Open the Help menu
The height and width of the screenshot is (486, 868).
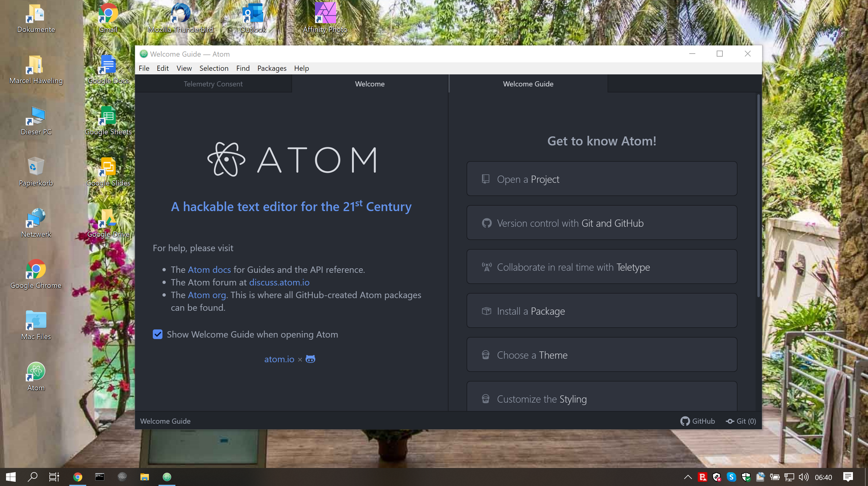301,68
